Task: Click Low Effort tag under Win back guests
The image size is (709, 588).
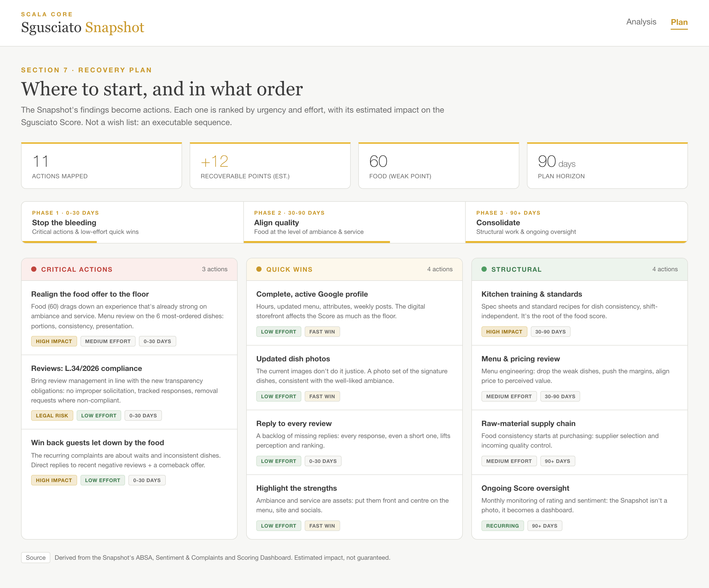Action: [103, 480]
